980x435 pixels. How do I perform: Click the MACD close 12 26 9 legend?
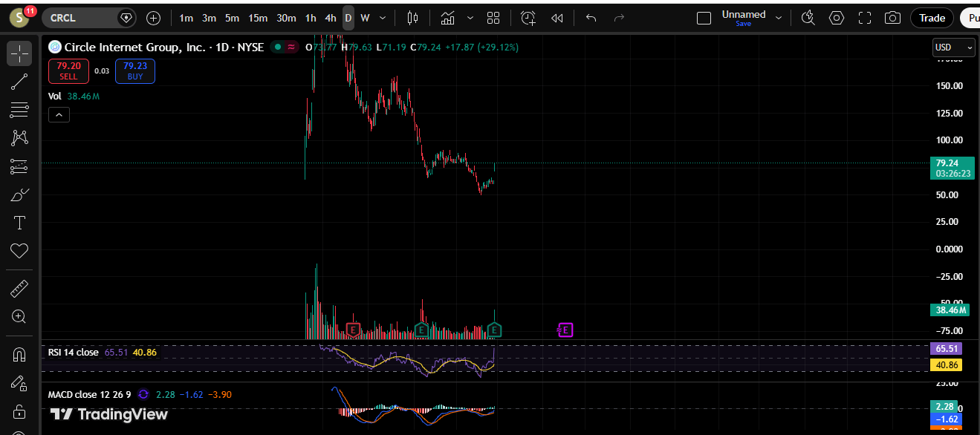[x=90, y=394]
